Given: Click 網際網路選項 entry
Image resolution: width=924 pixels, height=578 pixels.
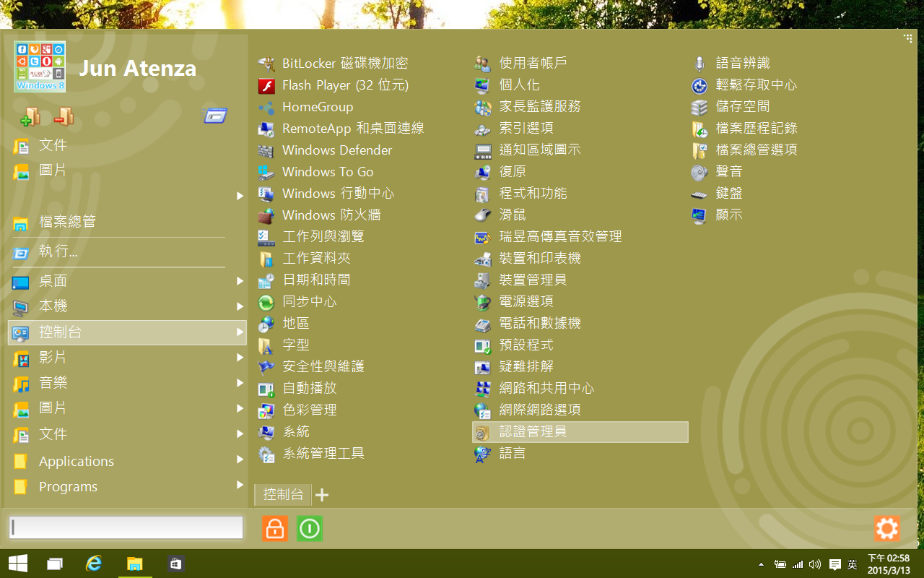Looking at the screenshot, I should click(580, 410).
